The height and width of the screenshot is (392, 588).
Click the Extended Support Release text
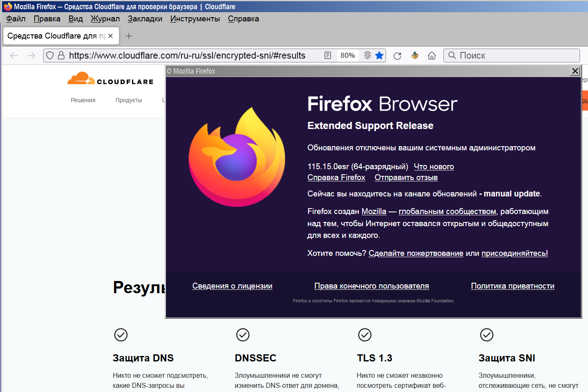click(370, 126)
